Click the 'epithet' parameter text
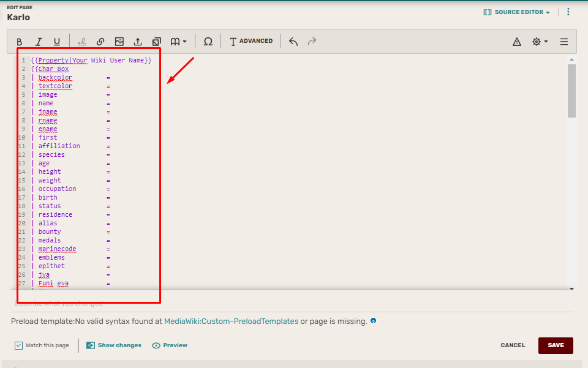Image resolution: width=588 pixels, height=368 pixels. click(x=51, y=266)
